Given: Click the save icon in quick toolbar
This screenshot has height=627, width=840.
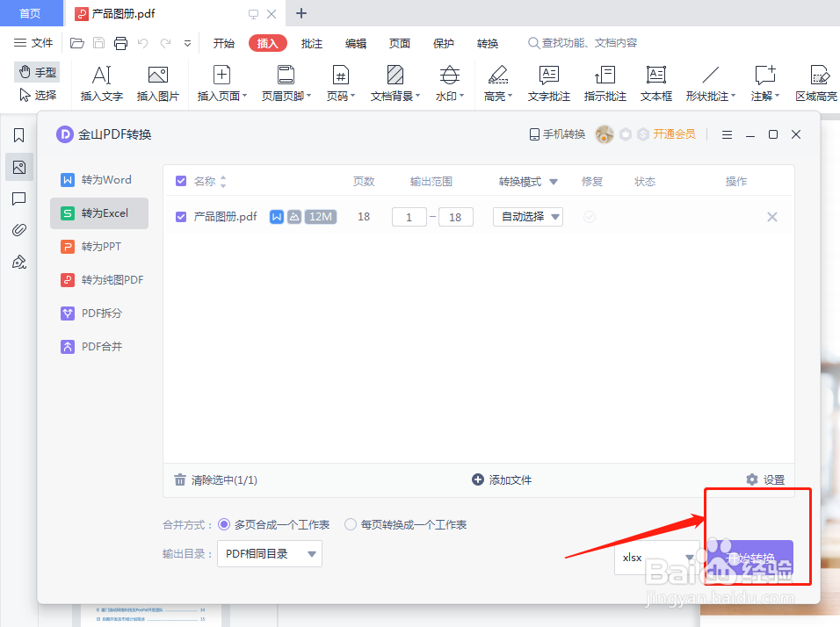Looking at the screenshot, I should pyautogui.click(x=98, y=43).
